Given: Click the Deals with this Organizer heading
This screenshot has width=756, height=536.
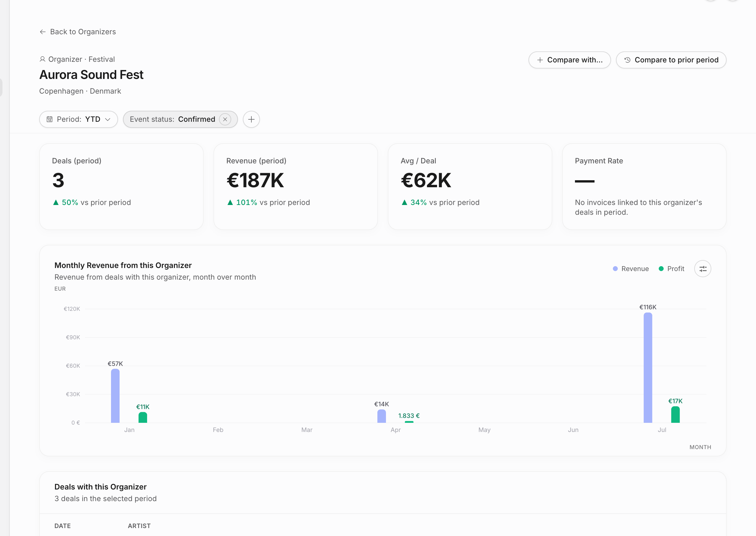Looking at the screenshot, I should click(x=101, y=487).
